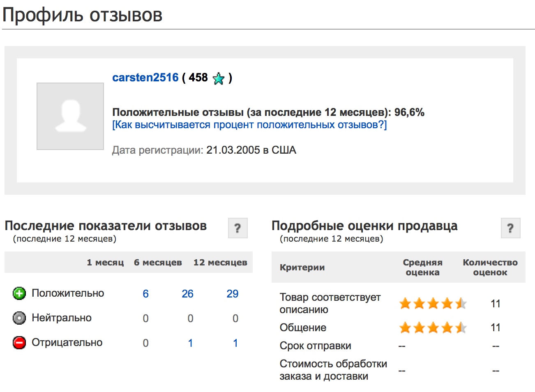The height and width of the screenshot is (392, 535).
Task: Open the carsten2516 user profile link
Action: 145,78
